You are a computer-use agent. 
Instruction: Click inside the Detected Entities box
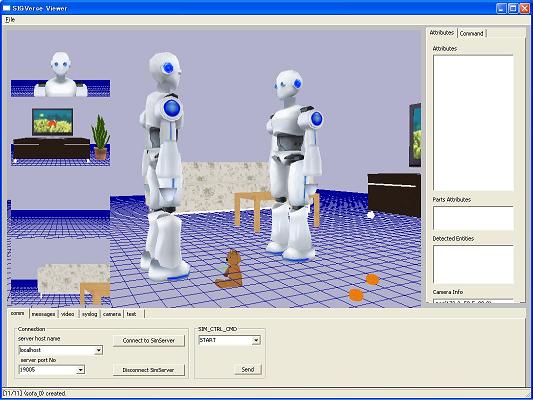click(473, 264)
